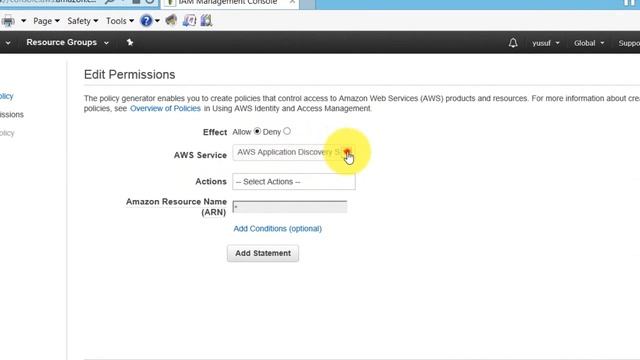Close the IAM Management Console tab
Viewport: 640px width, 360px height.
click(x=292, y=2)
